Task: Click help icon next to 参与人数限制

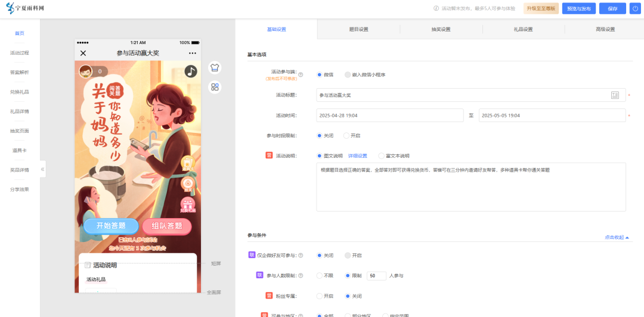Action: click(x=301, y=276)
